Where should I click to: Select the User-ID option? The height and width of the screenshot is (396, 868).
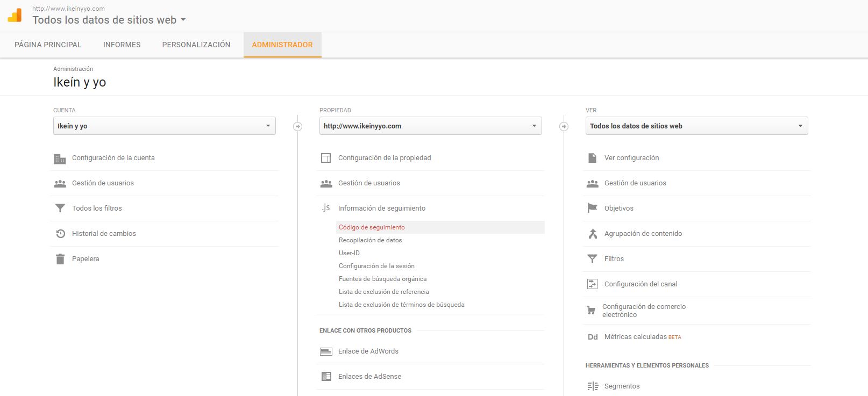[x=349, y=253]
